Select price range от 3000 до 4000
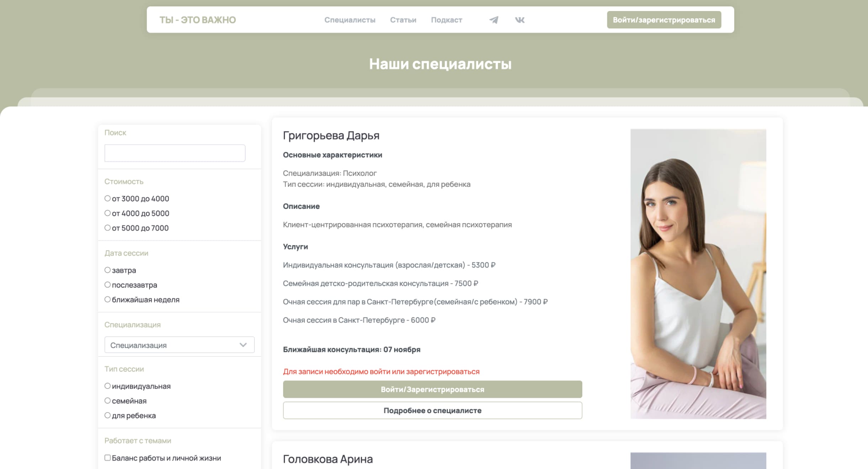 [x=107, y=198]
